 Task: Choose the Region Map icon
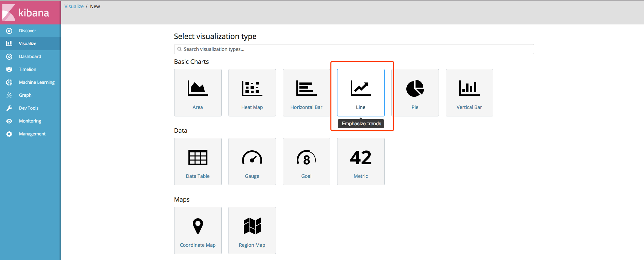pyautogui.click(x=252, y=226)
